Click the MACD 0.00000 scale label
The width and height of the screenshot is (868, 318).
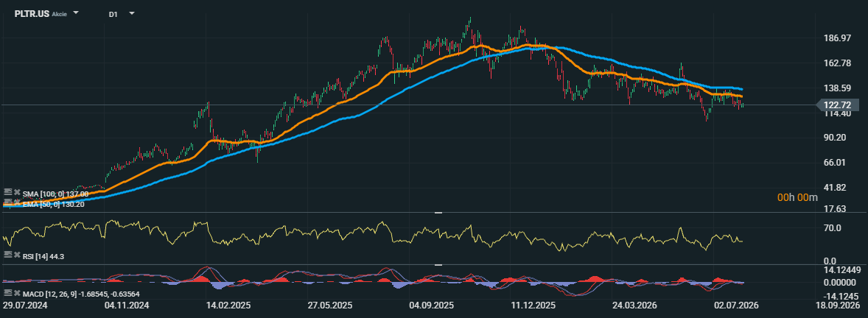[840, 283]
